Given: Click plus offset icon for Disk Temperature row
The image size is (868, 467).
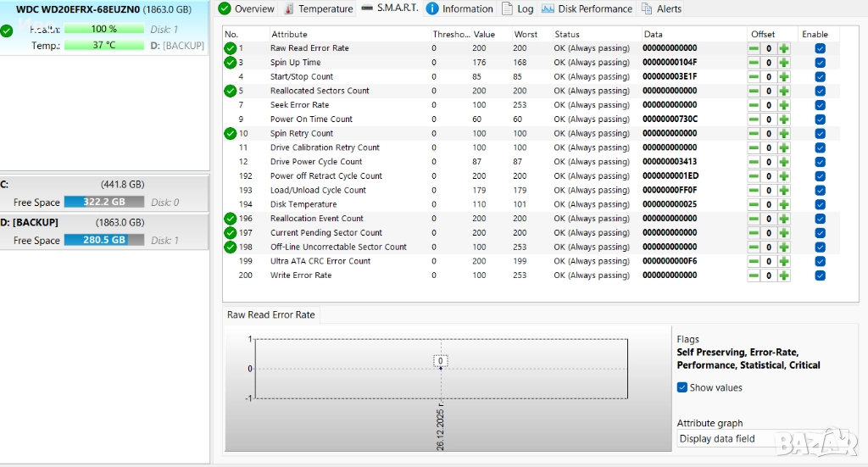Looking at the screenshot, I should [x=784, y=204].
